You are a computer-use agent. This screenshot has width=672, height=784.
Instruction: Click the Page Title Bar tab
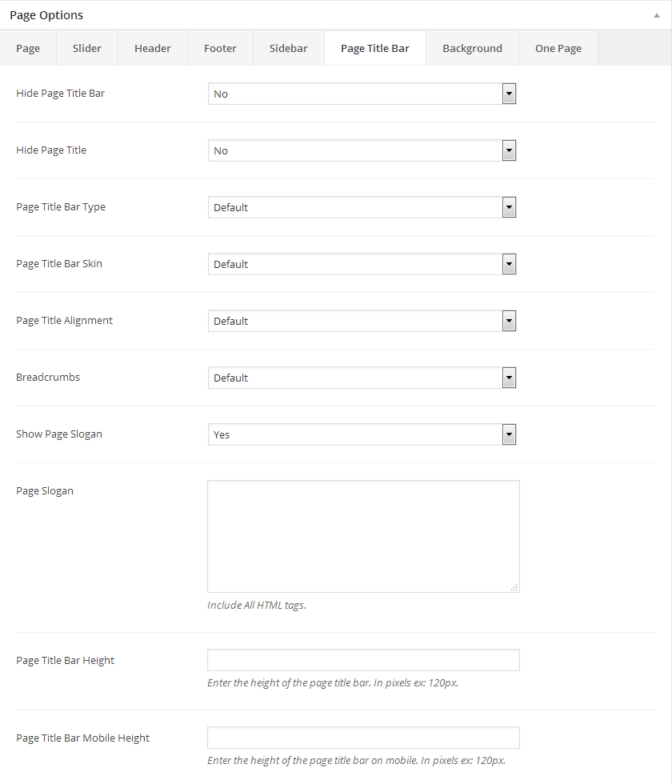coord(374,48)
